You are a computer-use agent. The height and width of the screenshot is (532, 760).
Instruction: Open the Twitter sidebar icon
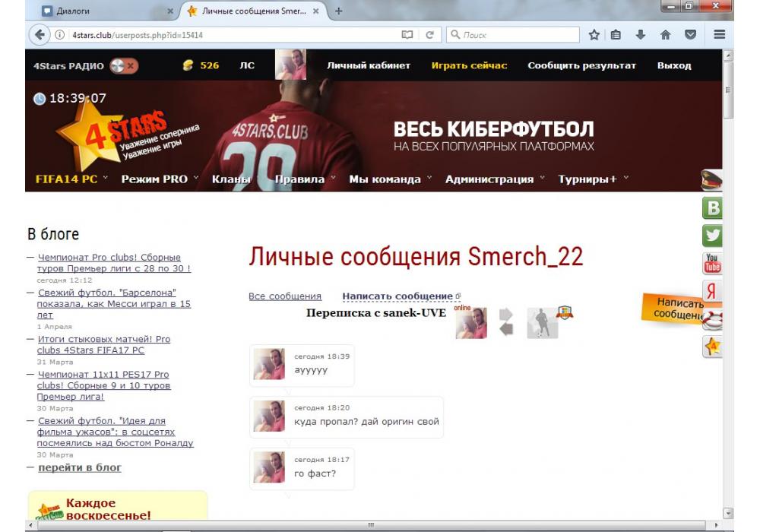coord(712,236)
